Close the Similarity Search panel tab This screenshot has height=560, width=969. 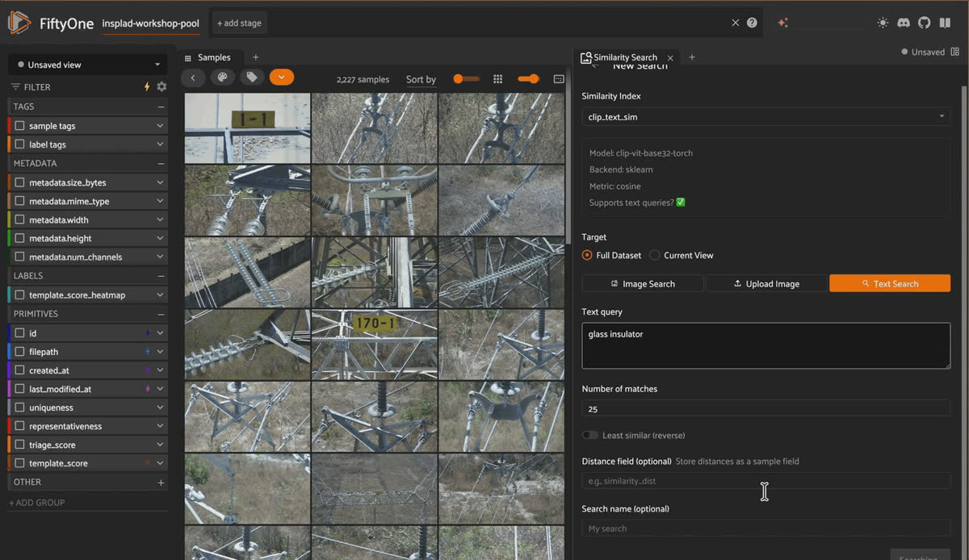[x=669, y=57]
